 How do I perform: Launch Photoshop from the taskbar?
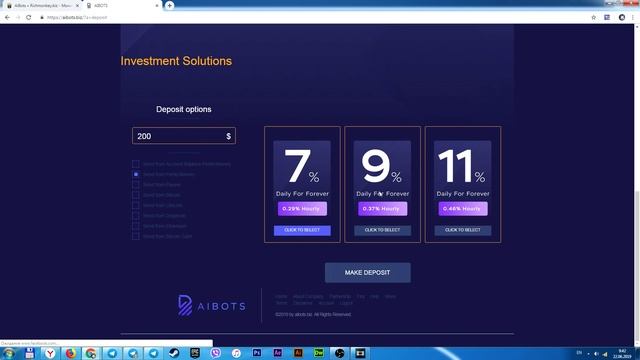click(257, 353)
